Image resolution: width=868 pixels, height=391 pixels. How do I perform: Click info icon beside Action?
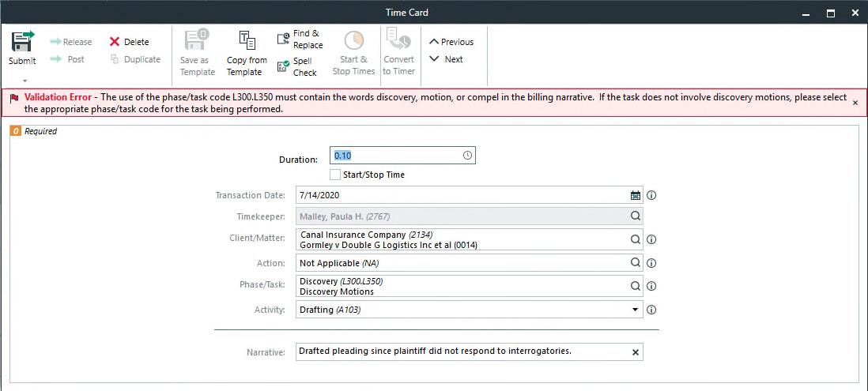point(651,263)
